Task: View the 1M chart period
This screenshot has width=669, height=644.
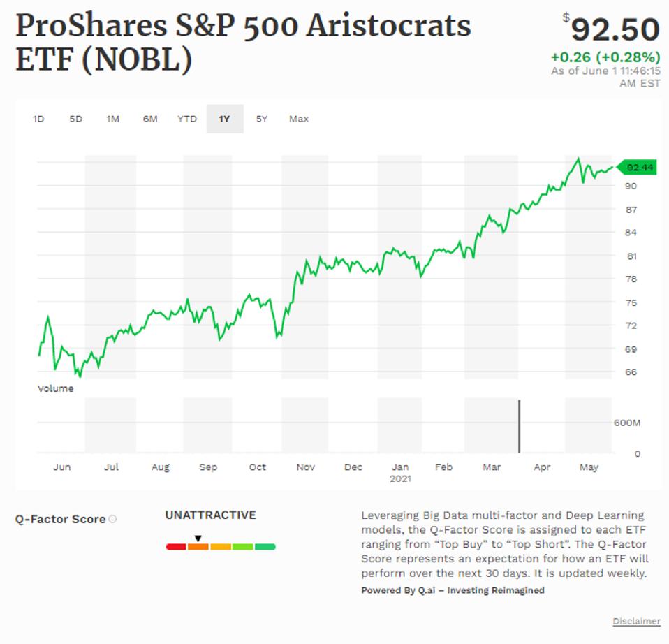Action: [113, 119]
